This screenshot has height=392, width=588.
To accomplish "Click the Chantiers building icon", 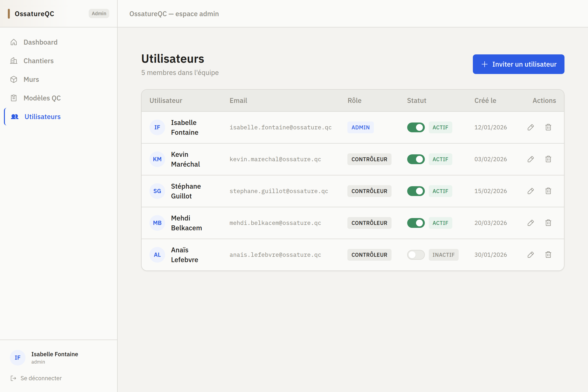I will pyautogui.click(x=14, y=61).
